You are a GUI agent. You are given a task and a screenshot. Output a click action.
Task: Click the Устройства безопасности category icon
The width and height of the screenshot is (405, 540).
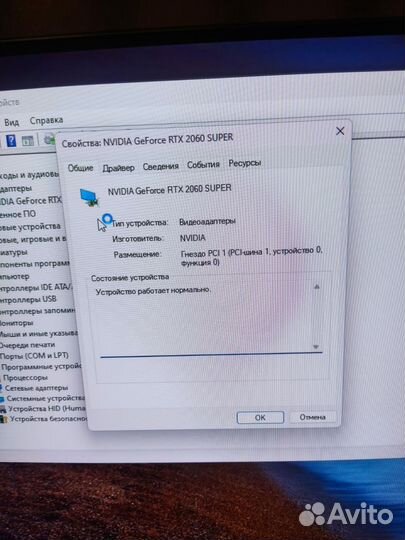pyautogui.click(x=4, y=419)
